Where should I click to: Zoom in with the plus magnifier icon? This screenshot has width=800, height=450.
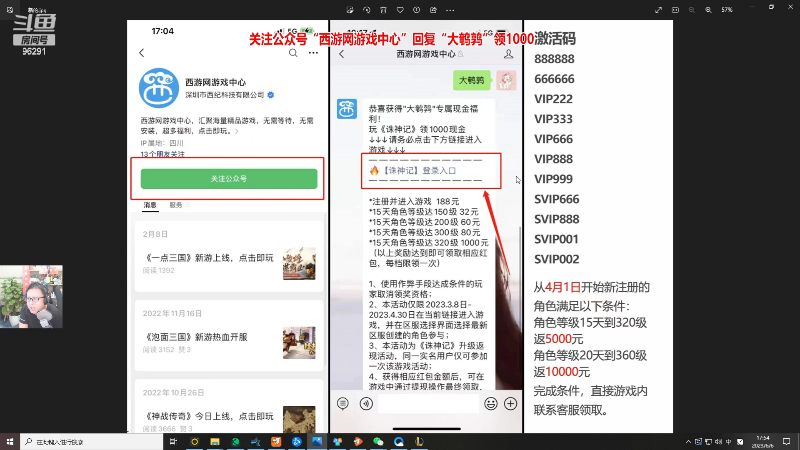(708, 10)
